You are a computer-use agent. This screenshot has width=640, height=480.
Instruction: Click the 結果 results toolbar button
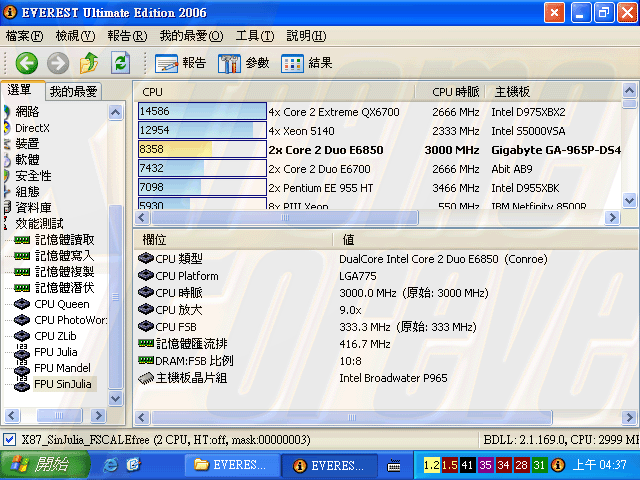coord(307,63)
